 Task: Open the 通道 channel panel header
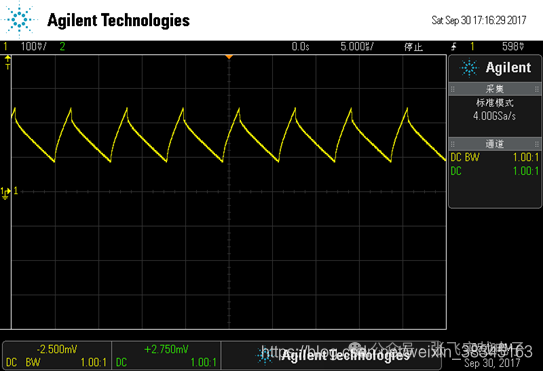click(x=495, y=143)
